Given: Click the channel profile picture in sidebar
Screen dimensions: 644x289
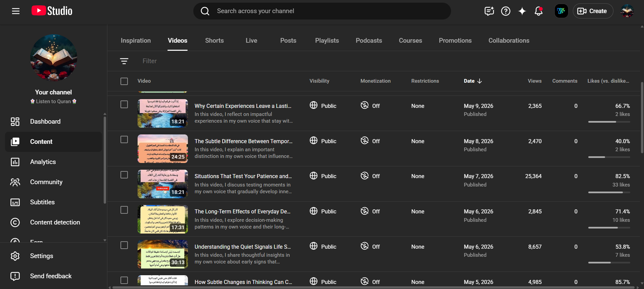Looking at the screenshot, I should [x=54, y=57].
